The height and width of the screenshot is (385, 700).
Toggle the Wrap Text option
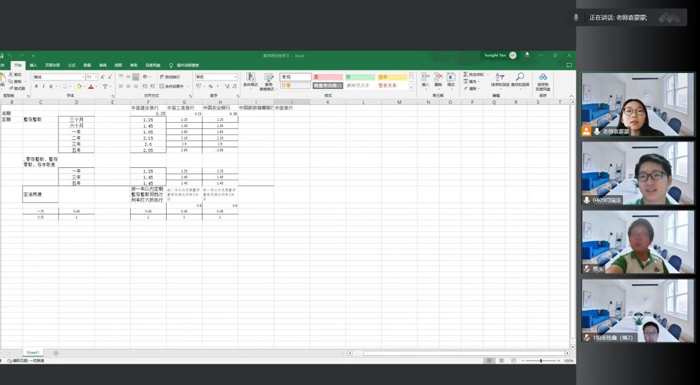point(170,77)
